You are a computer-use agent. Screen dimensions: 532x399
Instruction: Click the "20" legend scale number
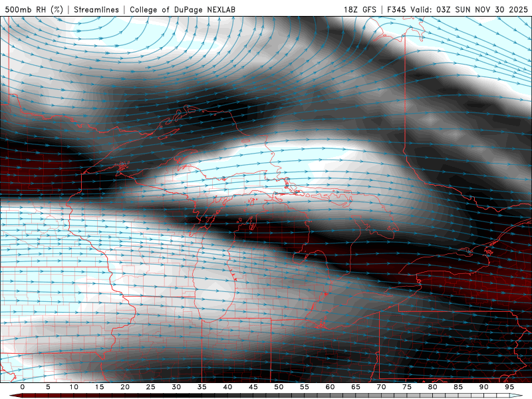tap(125, 387)
